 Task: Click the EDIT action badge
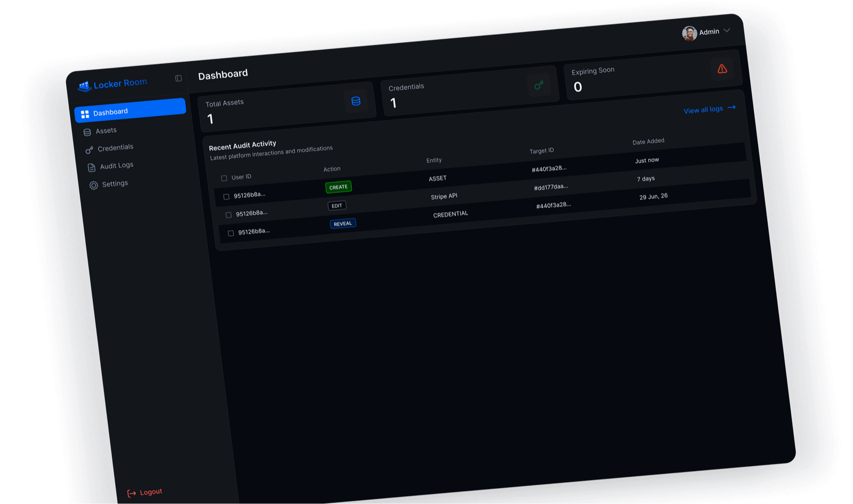[337, 206]
